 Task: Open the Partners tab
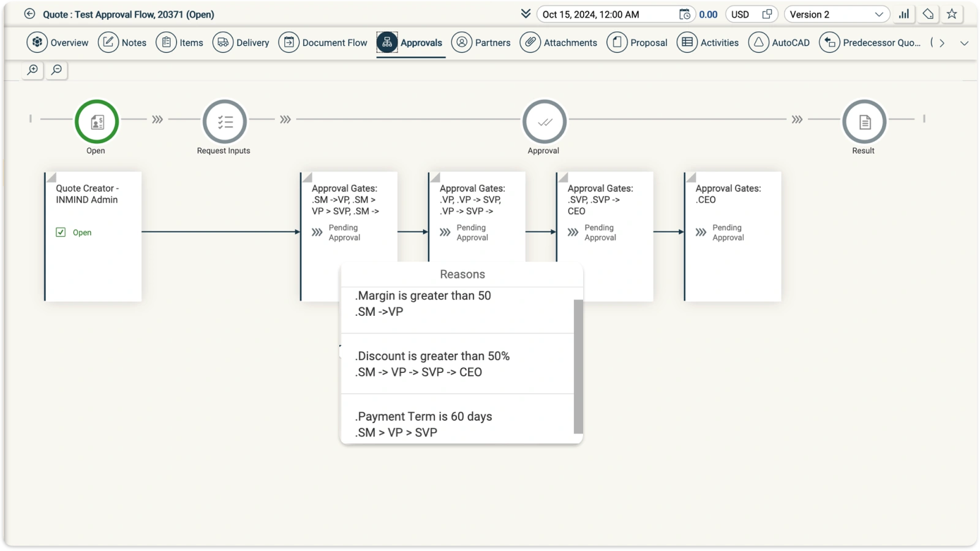pos(481,42)
